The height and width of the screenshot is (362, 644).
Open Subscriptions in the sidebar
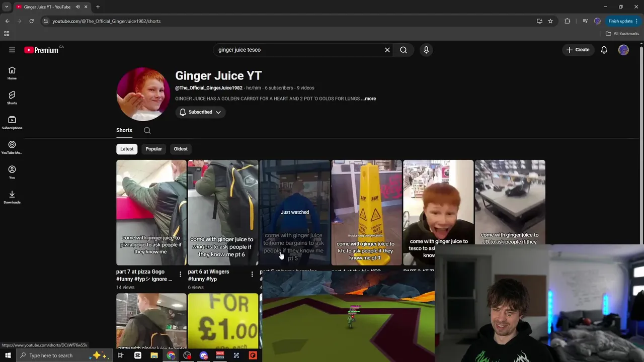click(x=12, y=123)
